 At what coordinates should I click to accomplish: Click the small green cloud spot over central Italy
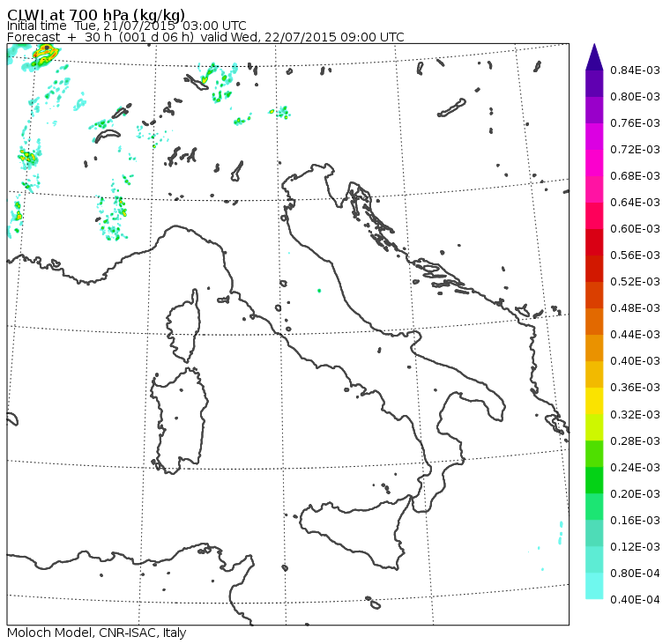[x=319, y=291]
